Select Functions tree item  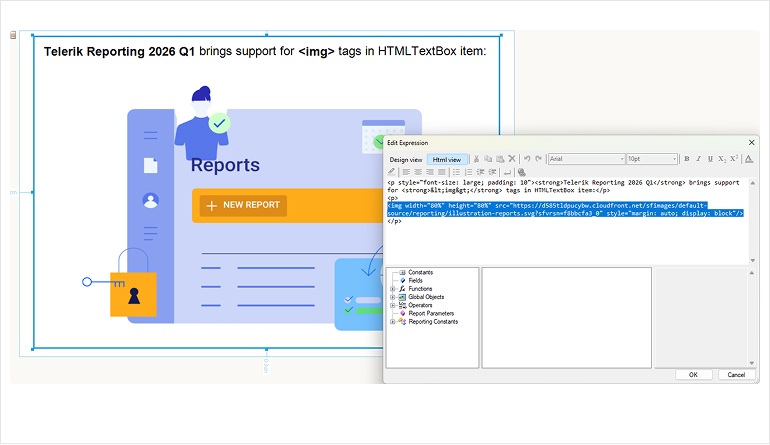(420, 289)
